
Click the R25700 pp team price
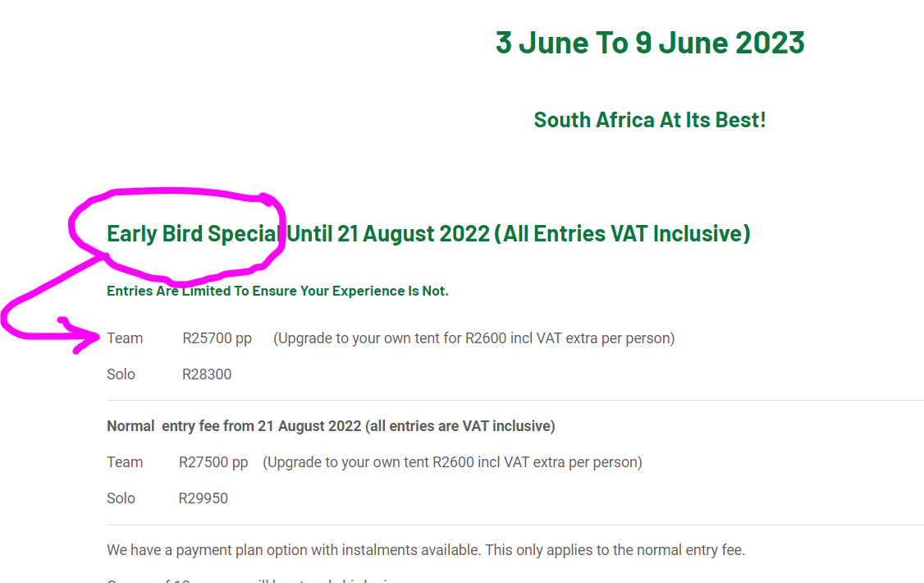(217, 338)
